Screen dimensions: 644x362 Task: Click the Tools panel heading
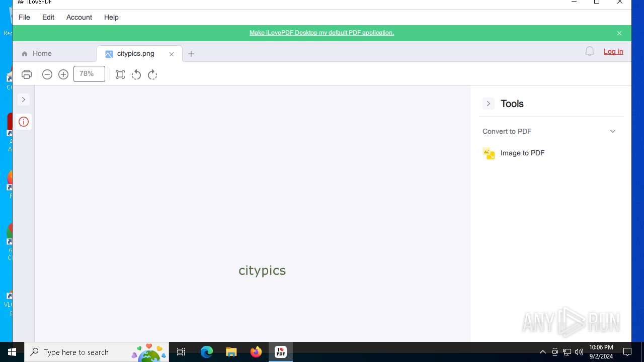512,104
